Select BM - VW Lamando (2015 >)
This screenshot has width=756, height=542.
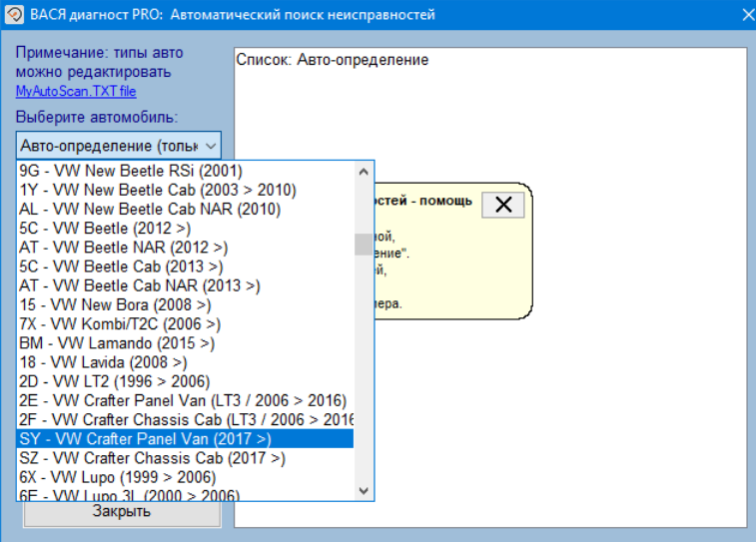185,343
